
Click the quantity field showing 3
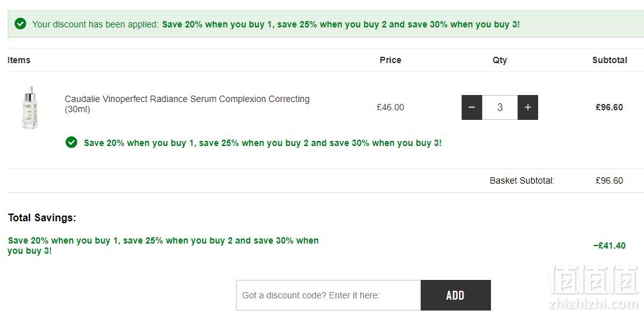(500, 107)
